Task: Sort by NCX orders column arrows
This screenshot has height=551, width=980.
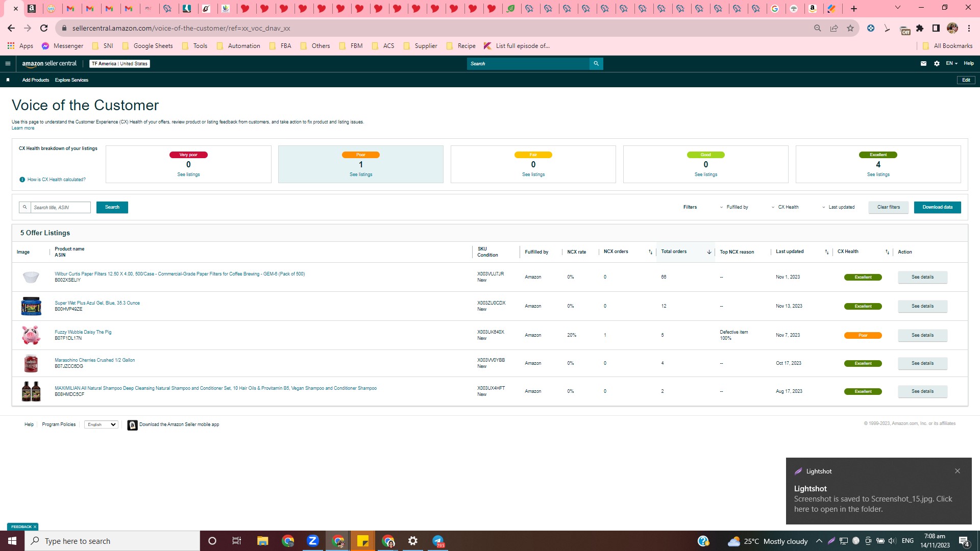Action: click(650, 252)
